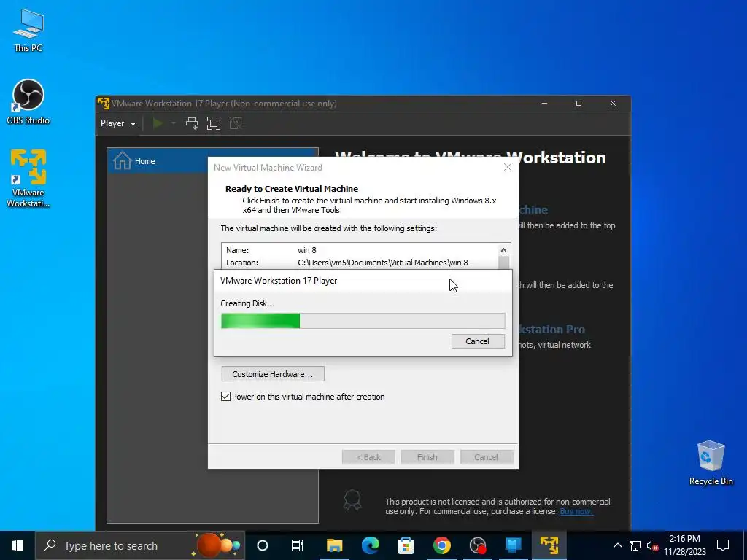The image size is (747, 560).
Task: Click the VMware logo in the title bar
Action: pyautogui.click(x=103, y=103)
